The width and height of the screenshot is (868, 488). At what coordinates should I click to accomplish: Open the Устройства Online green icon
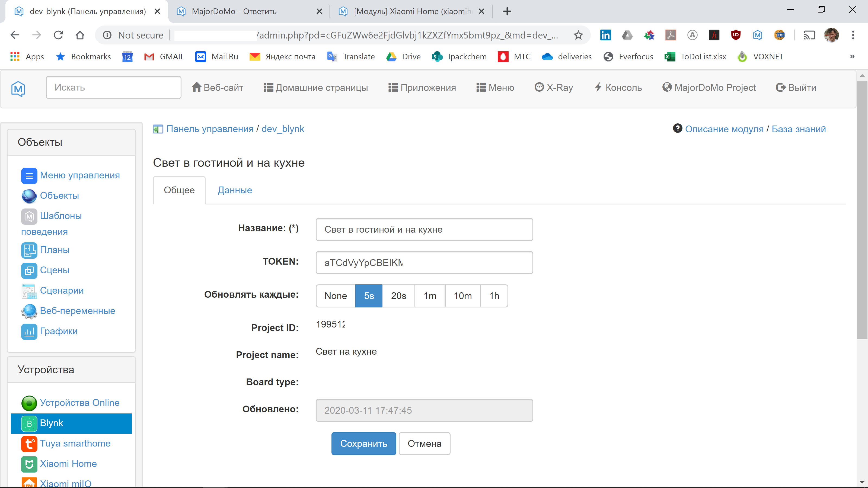(x=29, y=403)
